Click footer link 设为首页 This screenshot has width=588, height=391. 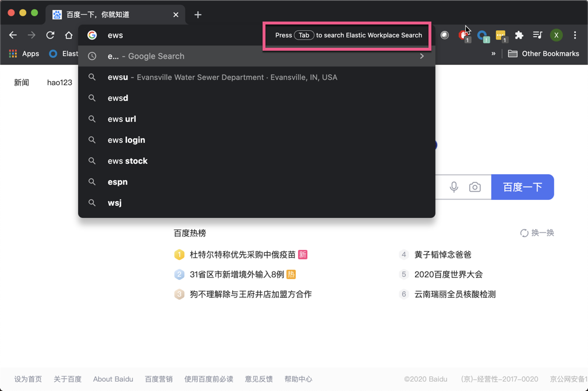(28, 379)
